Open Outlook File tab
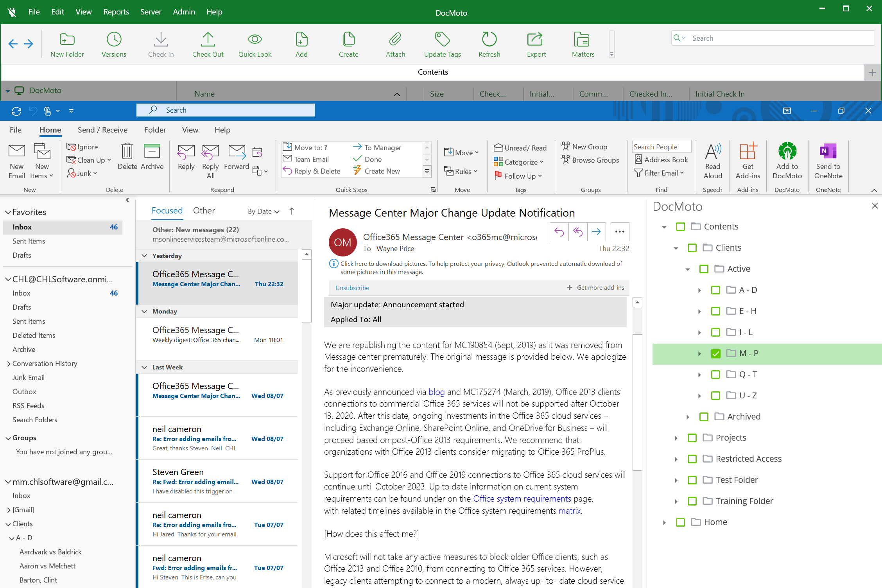Screen dimensions: 882x588 point(16,130)
